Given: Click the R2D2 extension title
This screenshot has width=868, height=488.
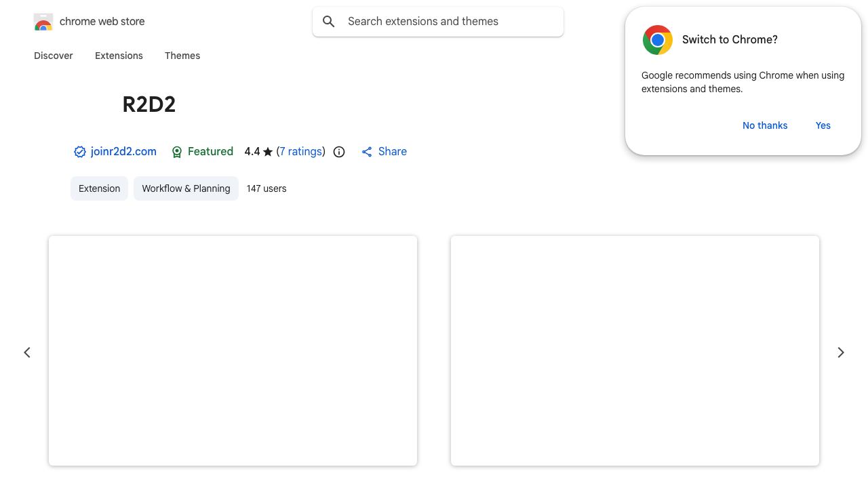Looking at the screenshot, I should pos(149,104).
